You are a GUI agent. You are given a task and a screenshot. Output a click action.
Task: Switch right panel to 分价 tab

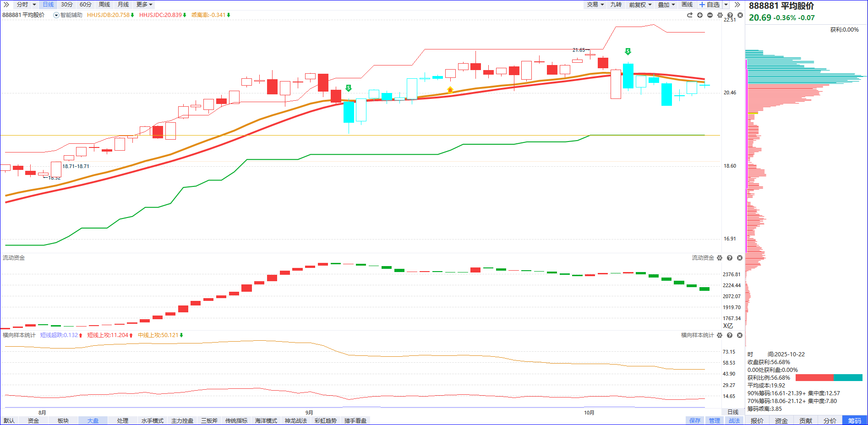830,421
